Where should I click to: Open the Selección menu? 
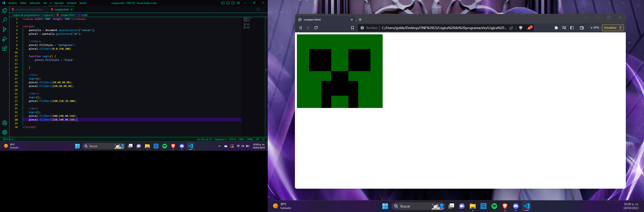(x=35, y=3)
